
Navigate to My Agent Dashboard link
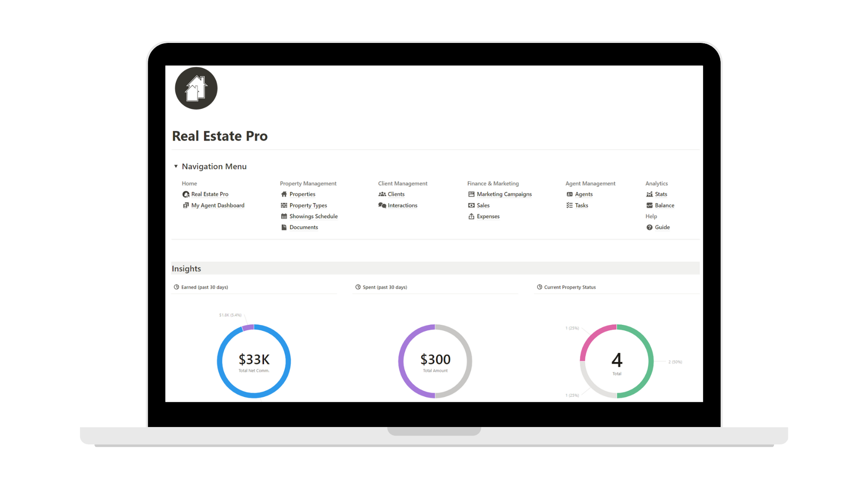(x=218, y=204)
